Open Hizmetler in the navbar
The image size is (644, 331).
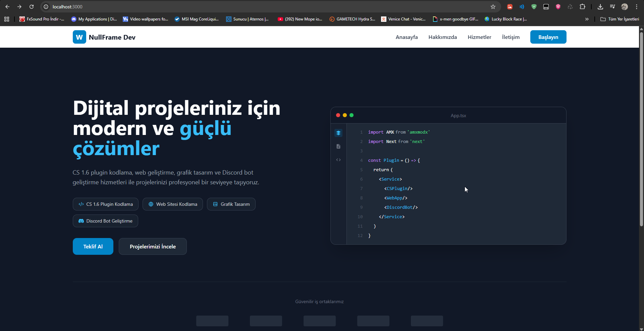pyautogui.click(x=479, y=37)
